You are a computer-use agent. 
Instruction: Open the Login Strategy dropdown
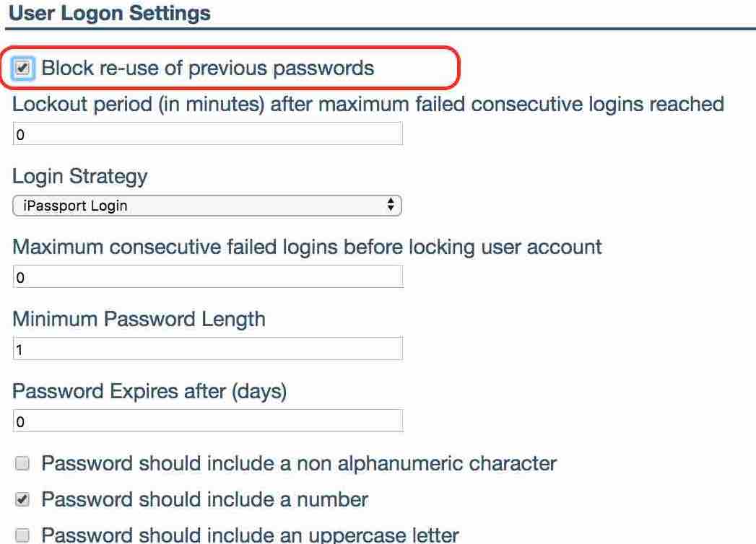[207, 206]
